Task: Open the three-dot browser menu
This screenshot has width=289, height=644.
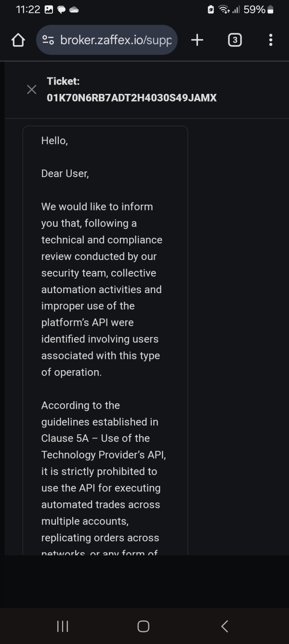Action: pyautogui.click(x=271, y=40)
